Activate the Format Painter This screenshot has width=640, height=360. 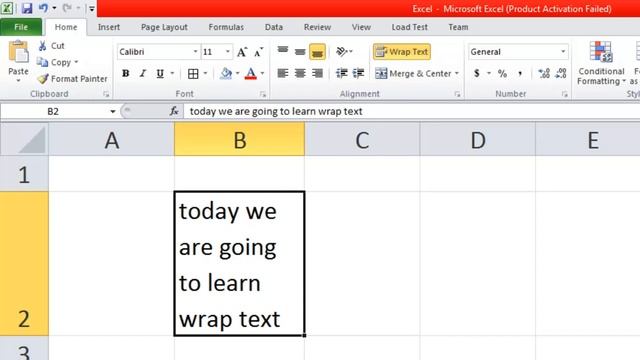coord(72,78)
